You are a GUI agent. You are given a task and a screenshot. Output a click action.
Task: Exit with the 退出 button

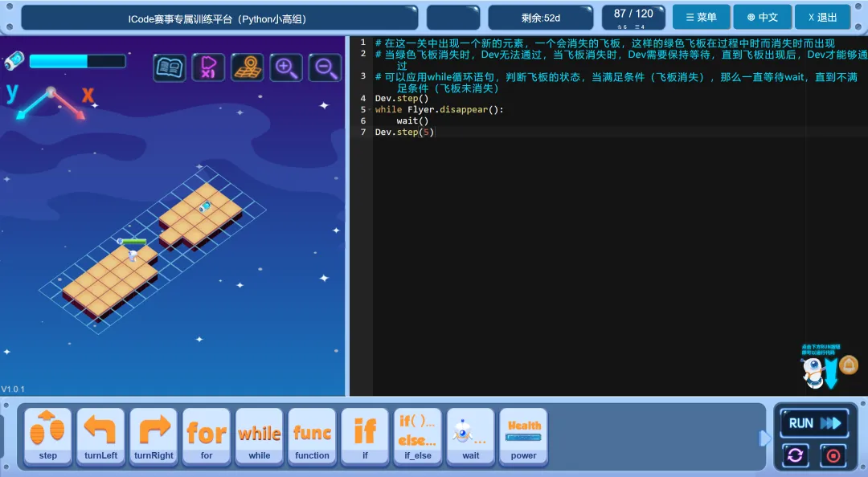tap(823, 17)
